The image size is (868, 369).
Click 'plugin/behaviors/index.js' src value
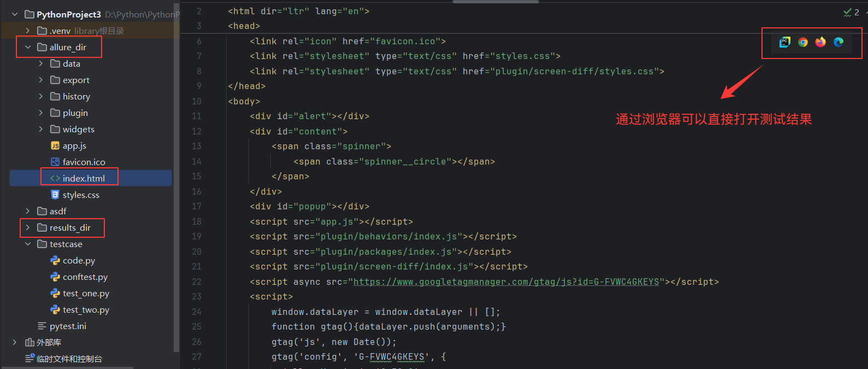click(x=389, y=236)
